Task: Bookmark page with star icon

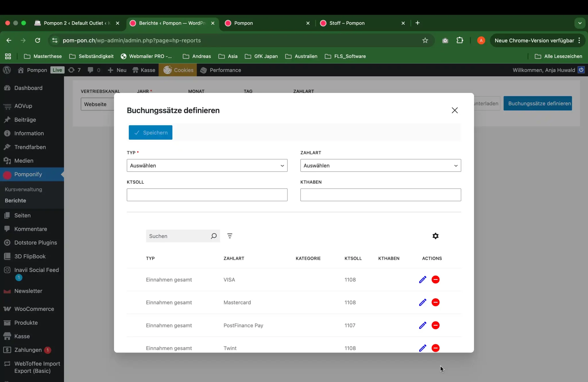Action: (x=425, y=40)
